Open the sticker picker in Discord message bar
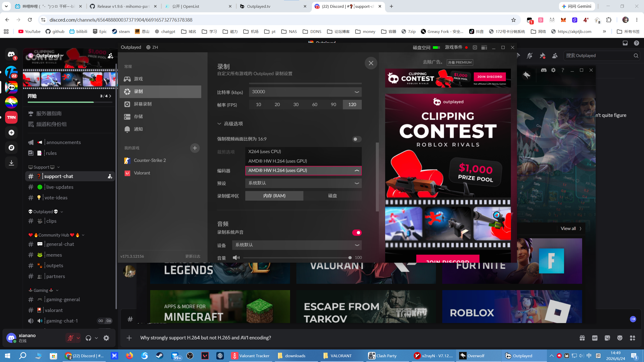The image size is (644, 362). tap(607, 338)
